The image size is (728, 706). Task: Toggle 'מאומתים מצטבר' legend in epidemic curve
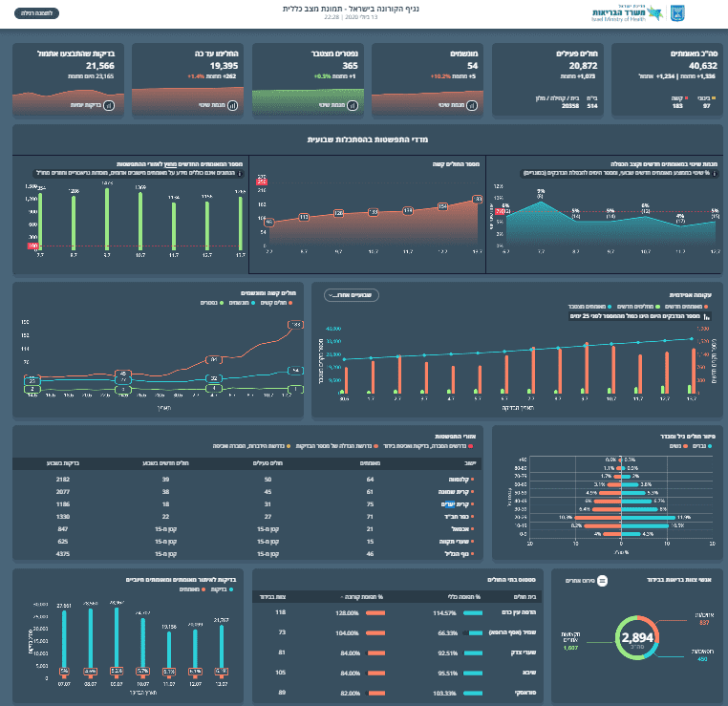click(589, 307)
